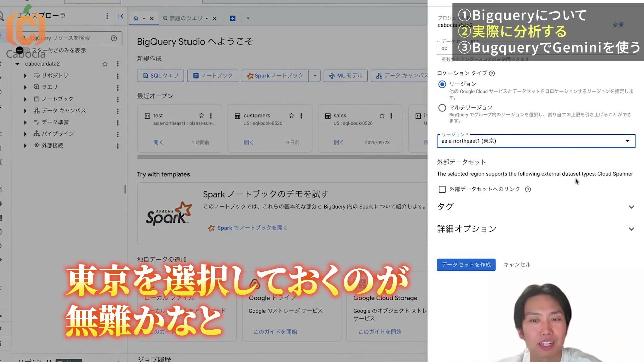
Task: Click the help icon in resource search
Action: [114, 38]
